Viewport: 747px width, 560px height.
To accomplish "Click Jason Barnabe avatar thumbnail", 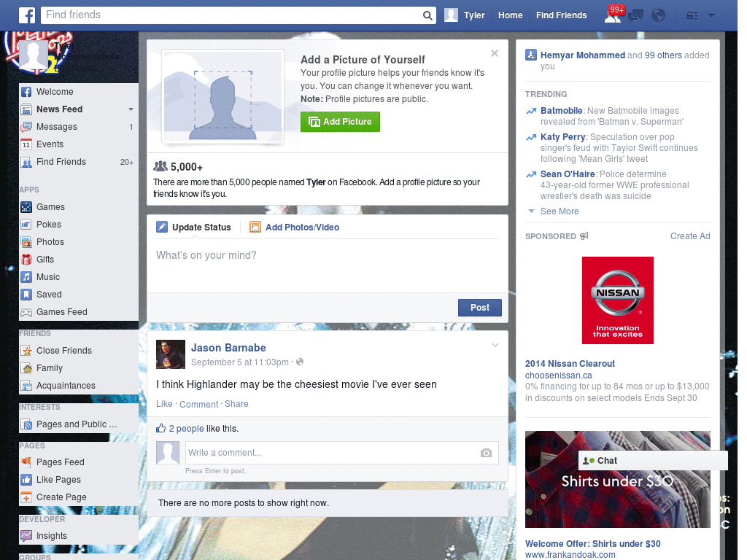I will 171,354.
